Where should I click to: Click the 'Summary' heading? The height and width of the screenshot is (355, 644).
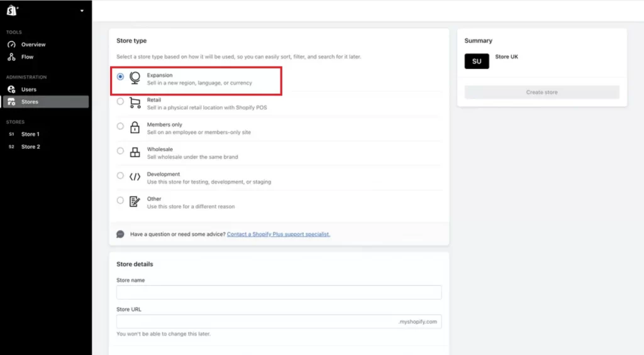478,41
